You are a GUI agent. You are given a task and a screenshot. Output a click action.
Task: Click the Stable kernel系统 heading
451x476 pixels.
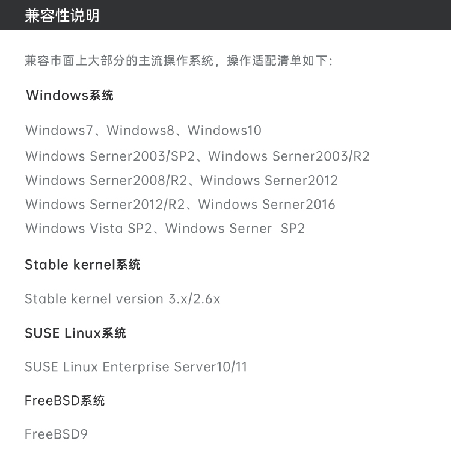click(x=82, y=264)
